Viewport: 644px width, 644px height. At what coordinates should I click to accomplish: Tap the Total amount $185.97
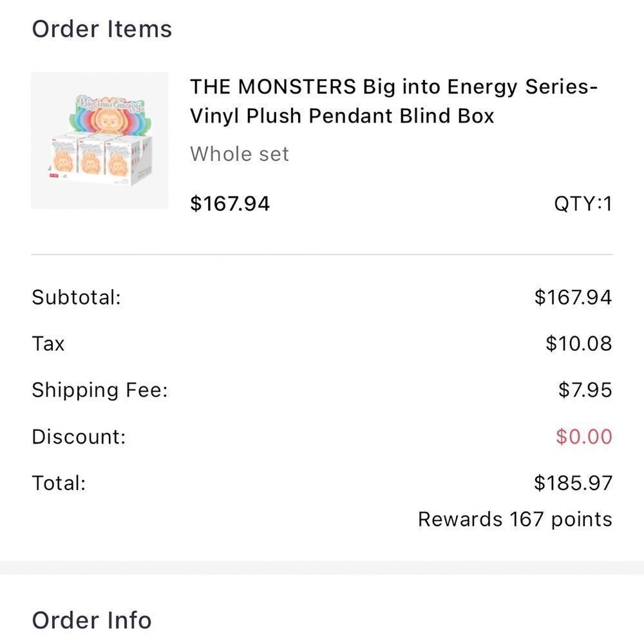(x=573, y=482)
